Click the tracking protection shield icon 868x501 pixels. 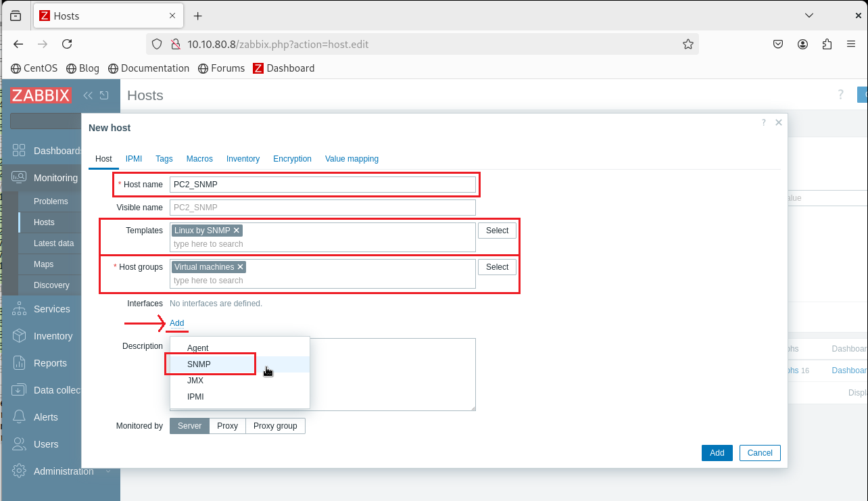coord(157,44)
